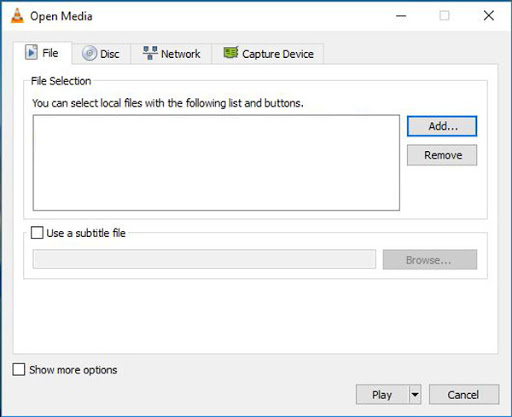
Task: Click inside the file selection list box
Action: click(216, 163)
